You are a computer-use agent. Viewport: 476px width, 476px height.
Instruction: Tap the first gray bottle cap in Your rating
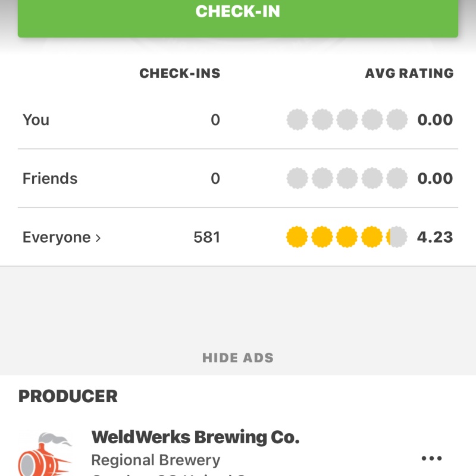click(x=297, y=120)
